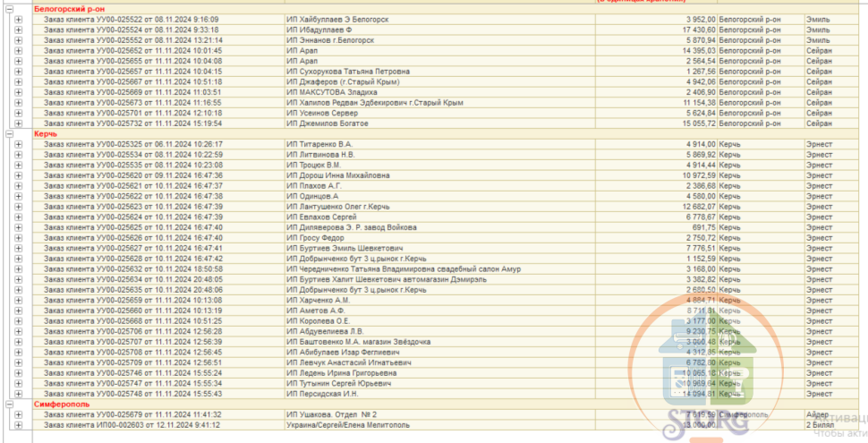Collapse the Белогорский р-он group
Screen dimensions: 868x443
[x=9, y=8]
